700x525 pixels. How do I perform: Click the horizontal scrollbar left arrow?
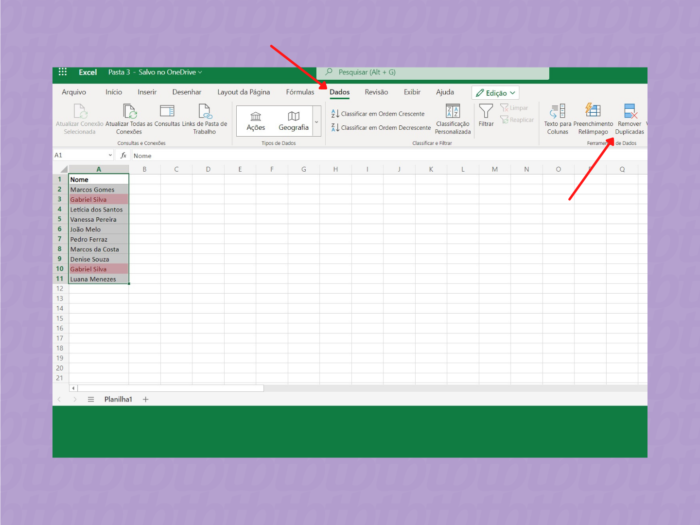pos(73,388)
